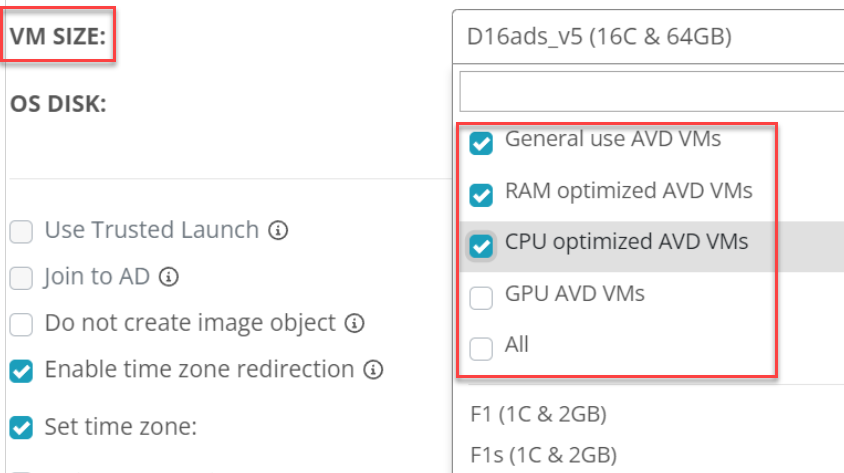Viewport: 844px width, 473px height.
Task: Disable Enable time zone redirection checkbox
Action: pyautogui.click(x=21, y=371)
